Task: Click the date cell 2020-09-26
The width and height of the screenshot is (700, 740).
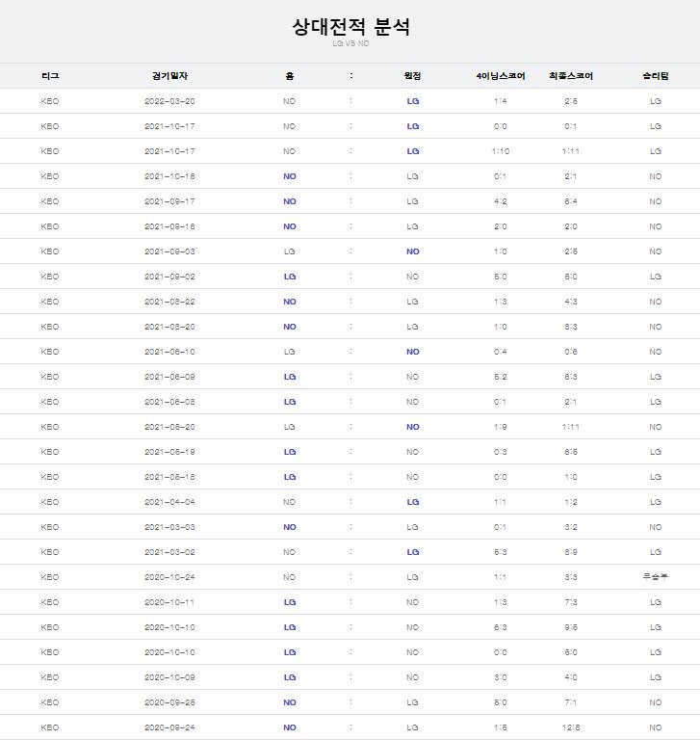Action: tap(169, 701)
